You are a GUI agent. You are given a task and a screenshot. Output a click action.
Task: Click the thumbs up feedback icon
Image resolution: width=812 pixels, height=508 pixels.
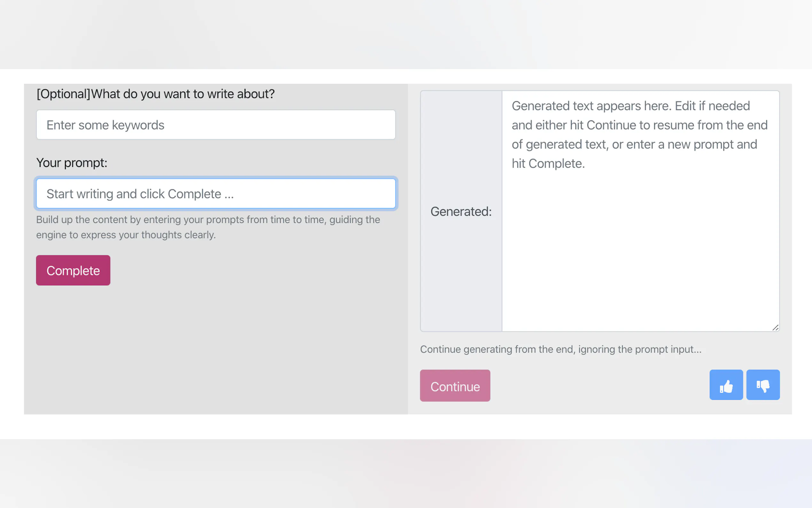click(726, 385)
